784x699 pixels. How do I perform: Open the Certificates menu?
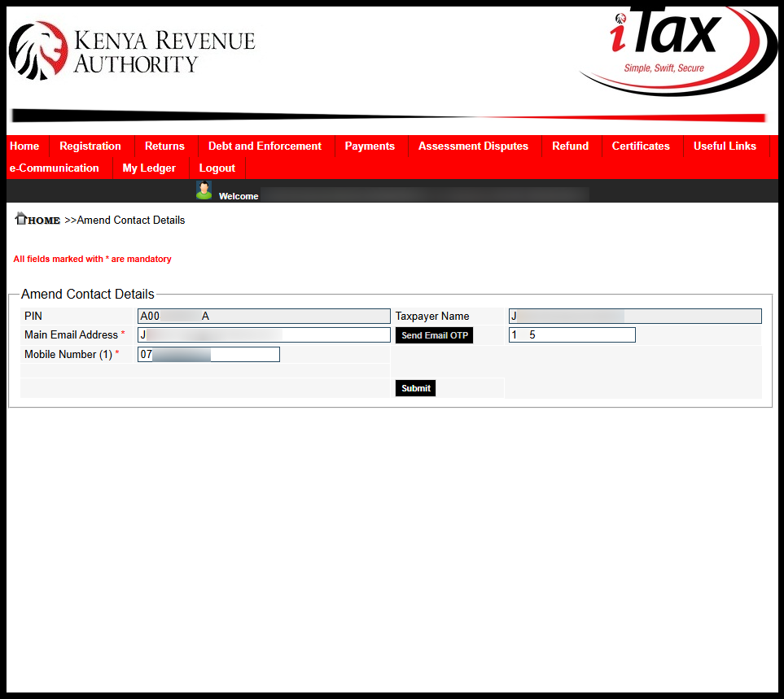[x=640, y=146]
